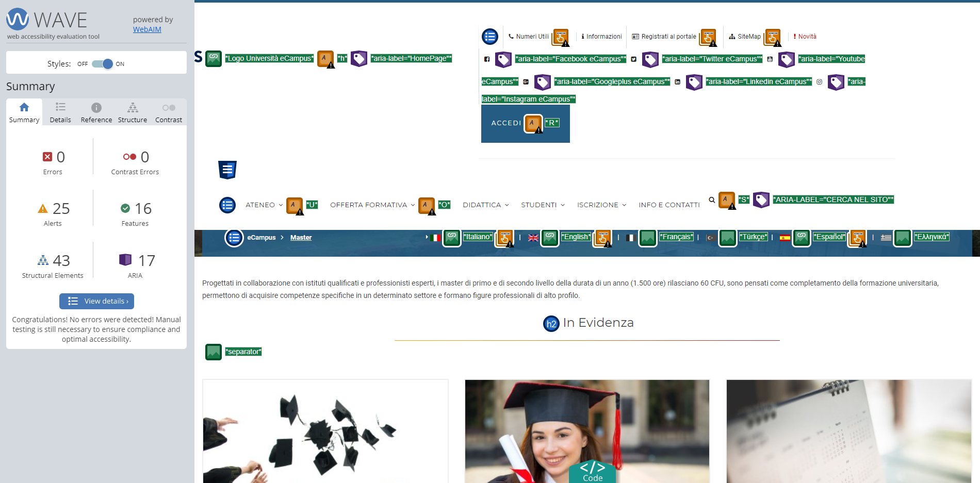Click the image icon next to separator alt text
The width and height of the screenshot is (980, 483).
[x=214, y=352]
